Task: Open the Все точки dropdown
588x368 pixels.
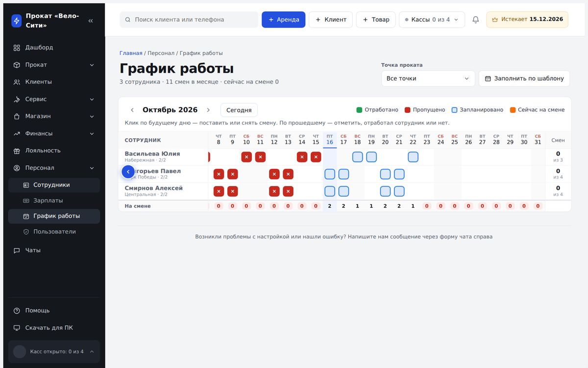Action: [x=428, y=79]
